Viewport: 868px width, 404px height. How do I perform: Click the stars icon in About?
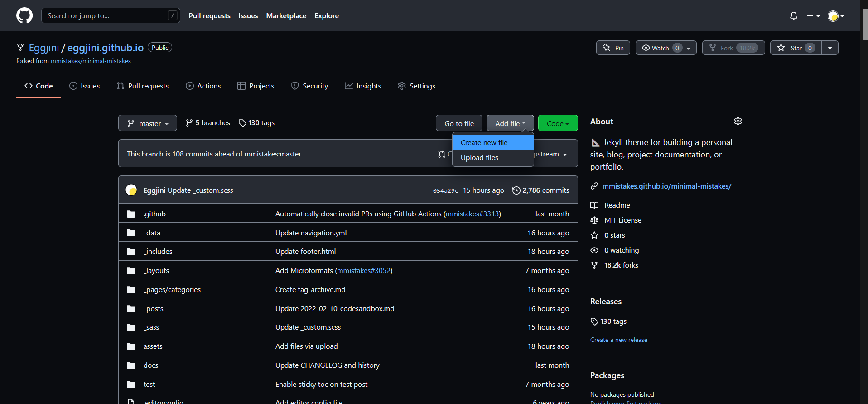[x=594, y=235]
